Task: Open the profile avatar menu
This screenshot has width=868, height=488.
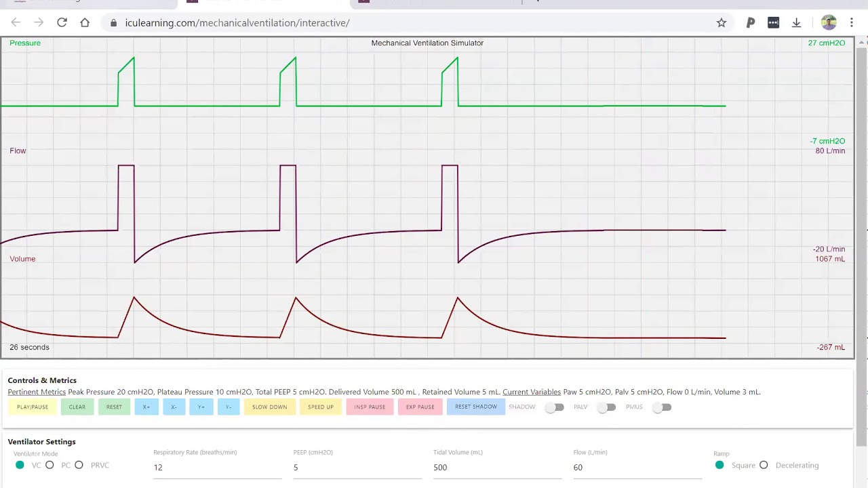Action: pyautogui.click(x=829, y=22)
